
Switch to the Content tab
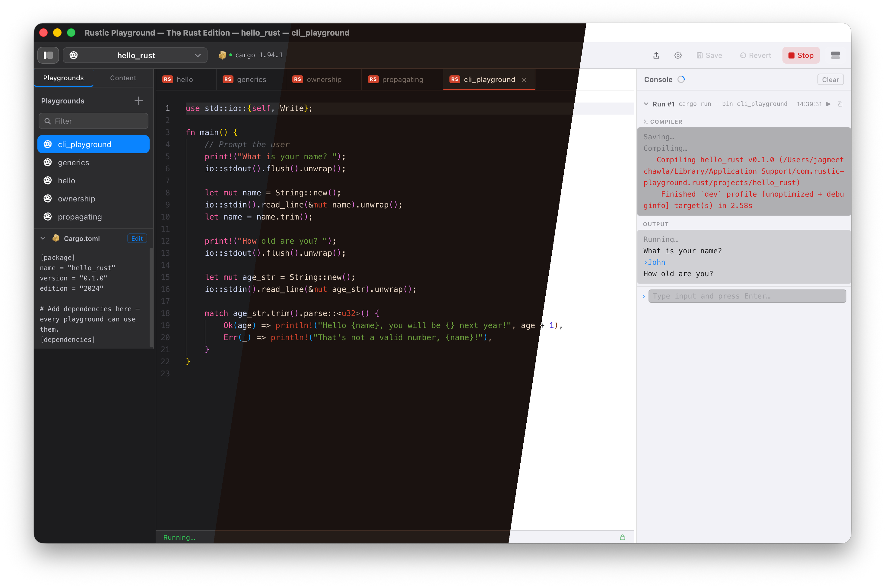pos(123,77)
